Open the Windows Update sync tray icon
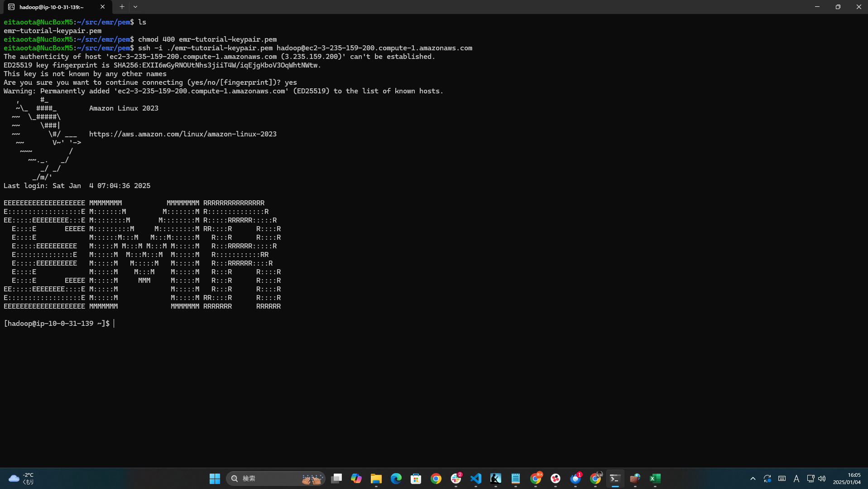The height and width of the screenshot is (489, 868). tap(767, 479)
